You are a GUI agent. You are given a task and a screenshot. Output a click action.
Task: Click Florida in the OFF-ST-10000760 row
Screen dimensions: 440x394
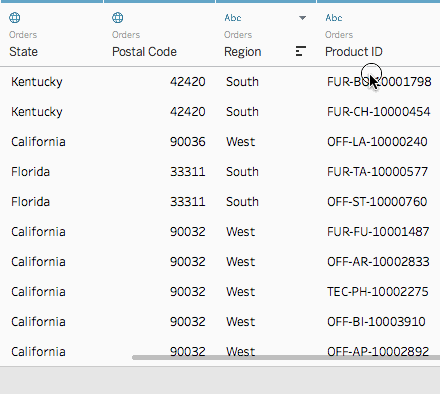point(30,202)
